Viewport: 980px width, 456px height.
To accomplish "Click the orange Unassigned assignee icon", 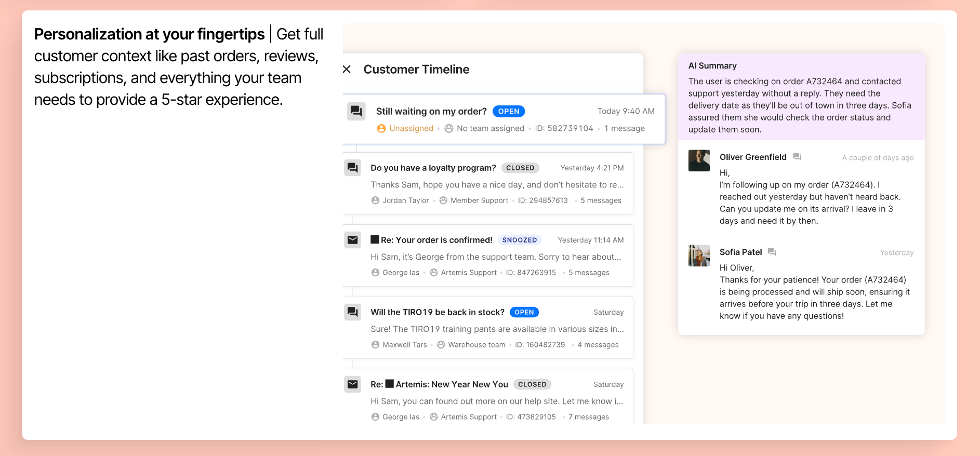I will point(381,128).
